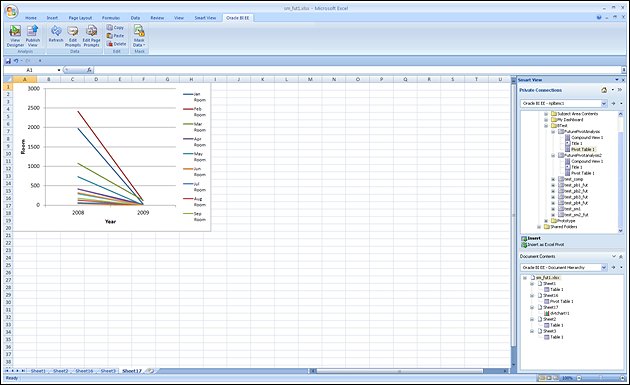Select row header 25
This screenshot has height=385, width=630.
[x=8, y=265]
